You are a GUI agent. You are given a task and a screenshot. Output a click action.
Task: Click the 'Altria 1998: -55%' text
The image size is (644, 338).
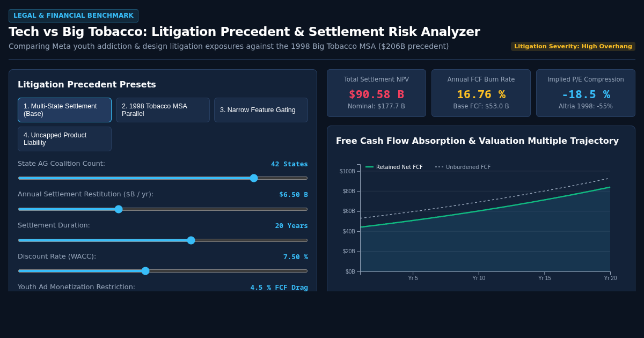point(586,106)
